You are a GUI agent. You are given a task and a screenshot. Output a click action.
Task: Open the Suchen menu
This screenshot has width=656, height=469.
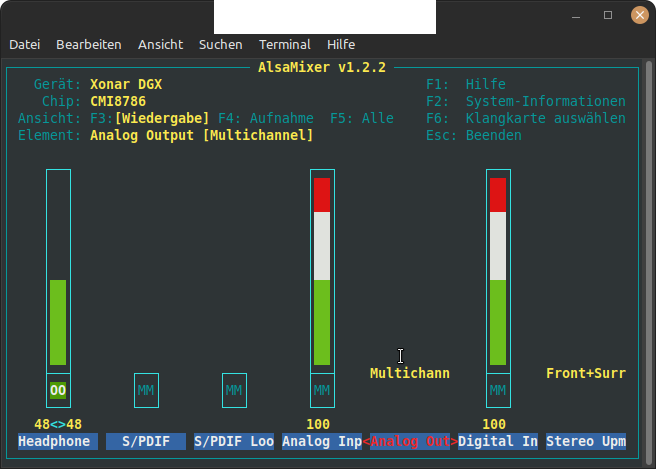point(220,45)
